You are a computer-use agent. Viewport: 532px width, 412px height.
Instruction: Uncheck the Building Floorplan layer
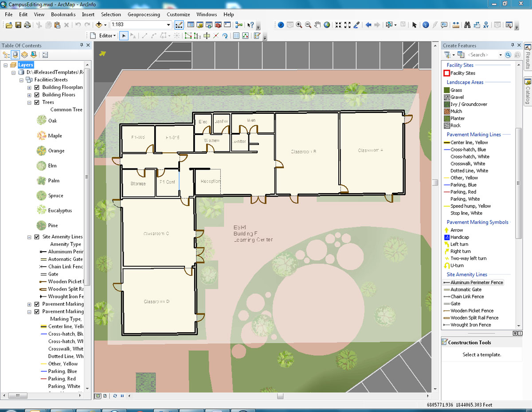pos(37,87)
